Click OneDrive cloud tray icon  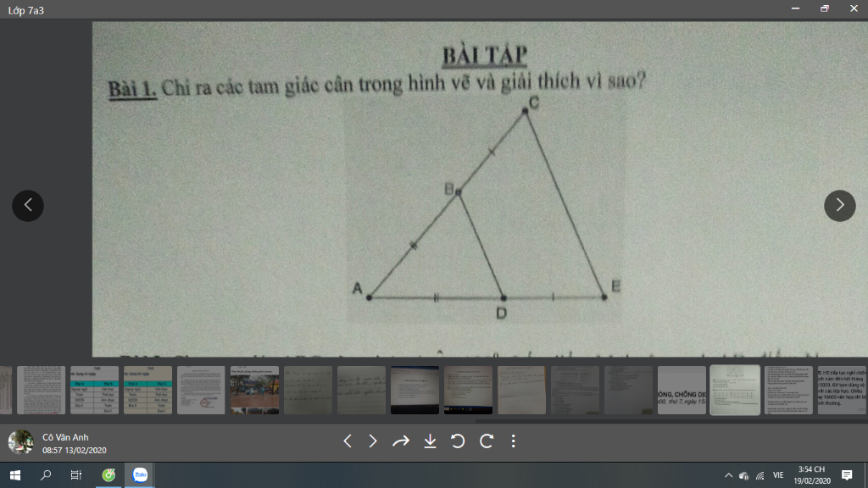point(744,475)
